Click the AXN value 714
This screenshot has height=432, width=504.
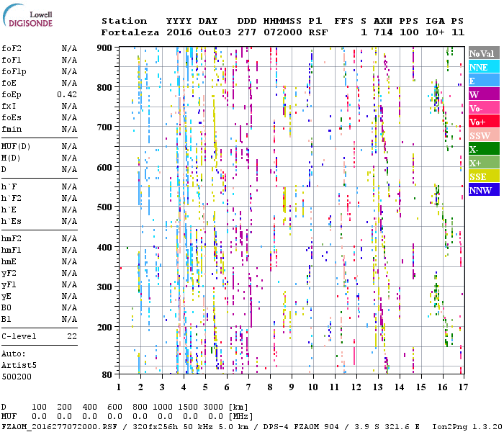(x=383, y=32)
